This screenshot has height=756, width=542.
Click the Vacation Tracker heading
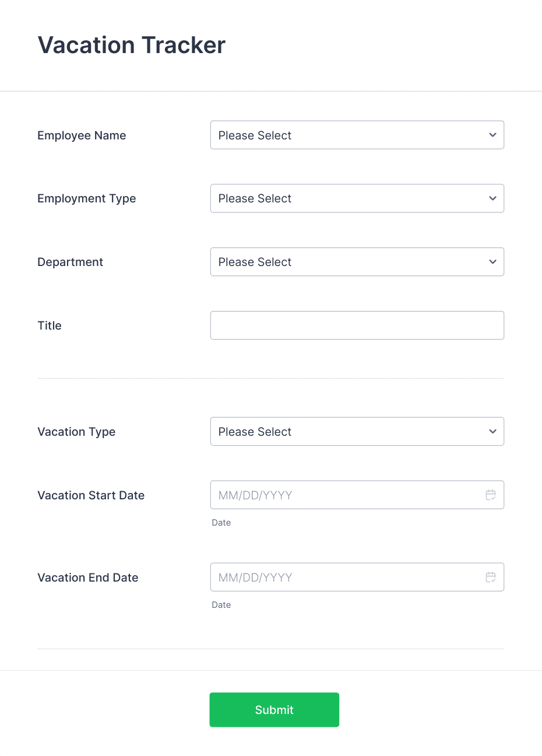pyautogui.click(x=131, y=45)
